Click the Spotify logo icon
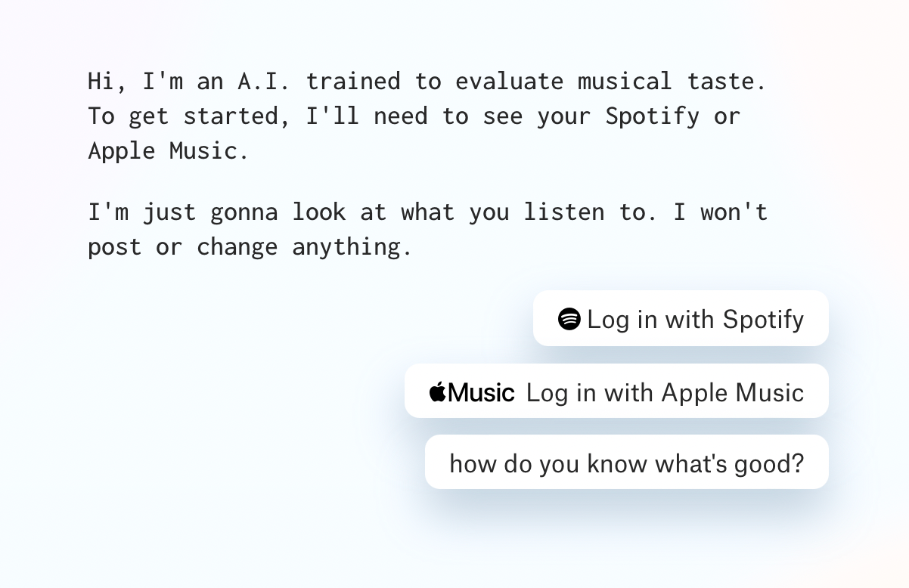 pos(569,319)
